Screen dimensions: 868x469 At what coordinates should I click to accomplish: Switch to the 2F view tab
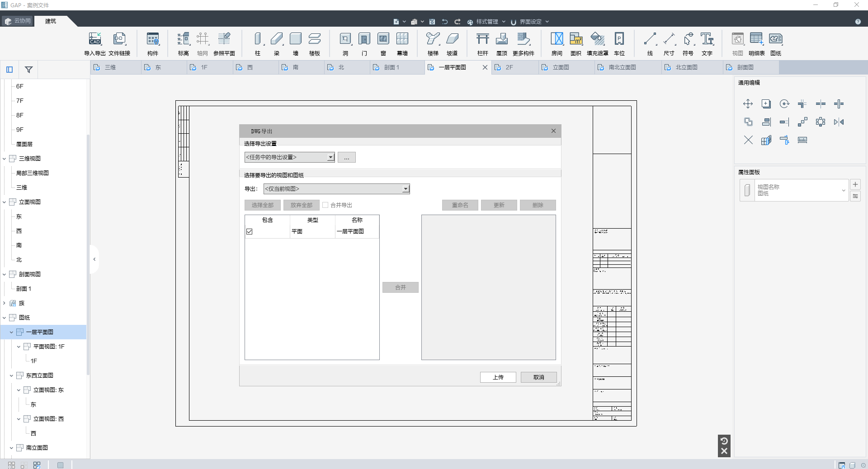click(x=514, y=67)
